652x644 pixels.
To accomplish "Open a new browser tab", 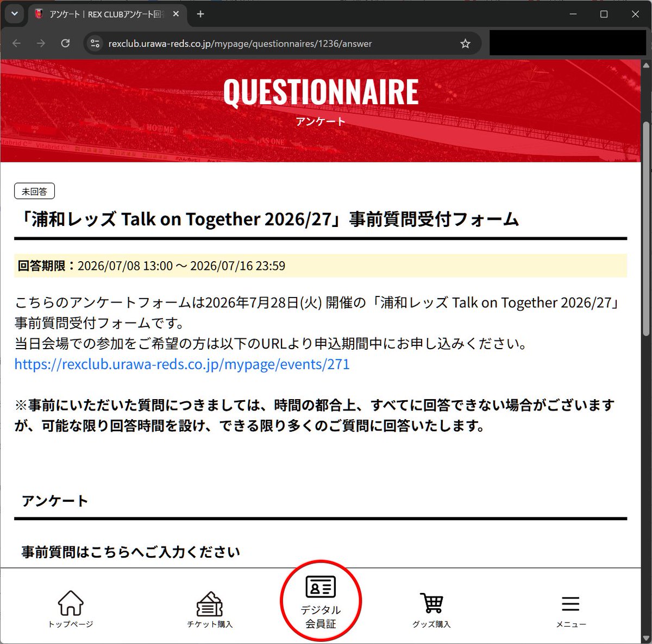I will point(200,14).
